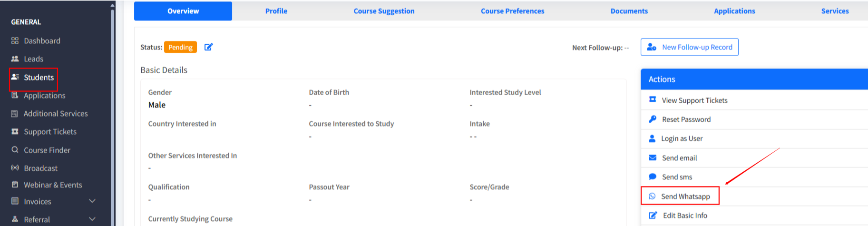Select Login as User action
The image size is (868, 226).
682,138
